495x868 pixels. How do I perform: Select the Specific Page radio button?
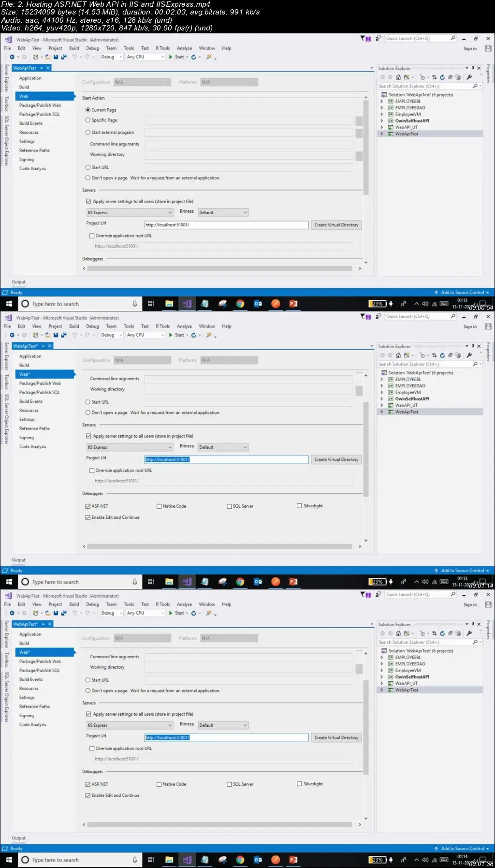point(88,120)
